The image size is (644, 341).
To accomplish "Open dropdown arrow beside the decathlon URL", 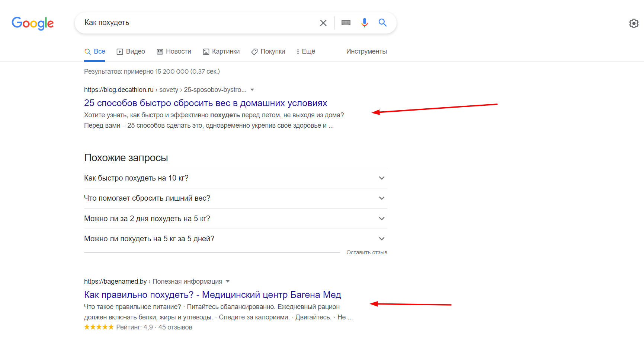I will (252, 90).
